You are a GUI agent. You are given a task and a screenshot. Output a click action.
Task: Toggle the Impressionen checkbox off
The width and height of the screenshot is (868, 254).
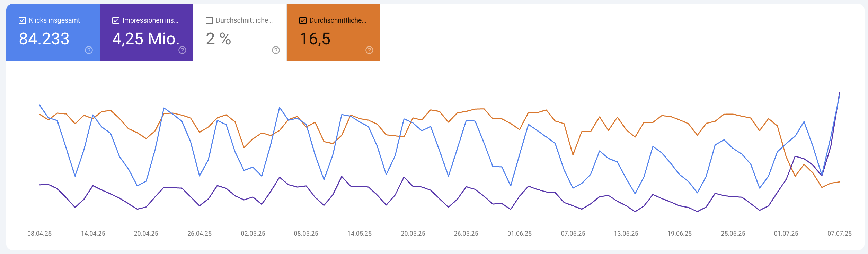(x=116, y=20)
